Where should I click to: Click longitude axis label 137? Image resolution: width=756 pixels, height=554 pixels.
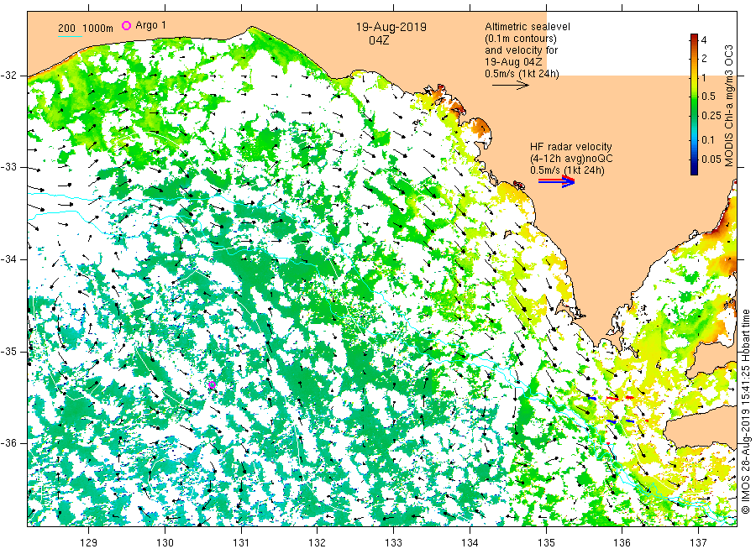click(698, 543)
